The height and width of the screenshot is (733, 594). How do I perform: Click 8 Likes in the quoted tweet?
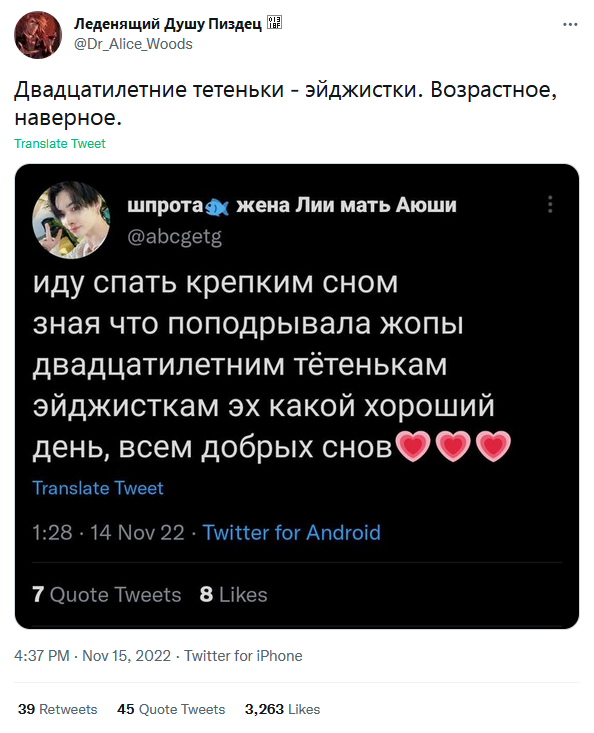[233, 595]
